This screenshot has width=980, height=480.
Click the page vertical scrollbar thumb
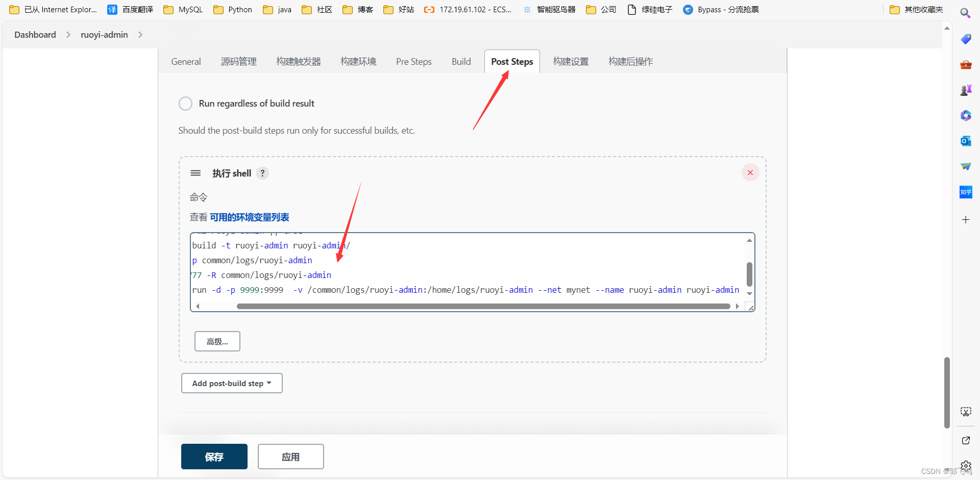coord(947,393)
